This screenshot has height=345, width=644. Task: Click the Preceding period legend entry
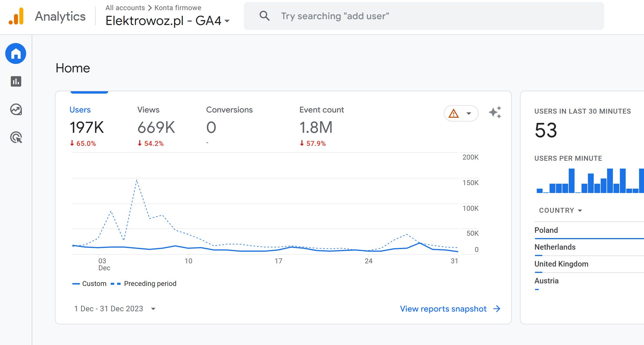pos(144,284)
